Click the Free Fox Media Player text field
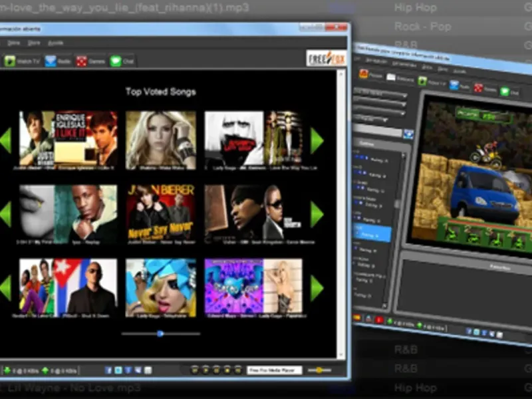The width and height of the screenshot is (532, 399). [274, 370]
